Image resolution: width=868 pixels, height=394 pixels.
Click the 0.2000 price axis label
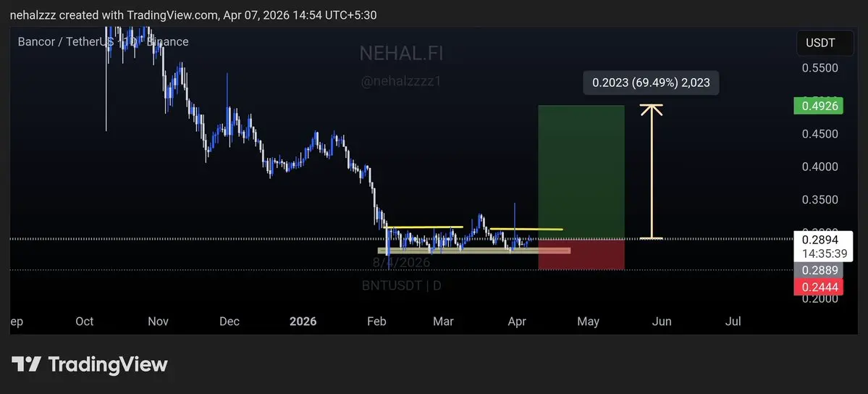click(x=819, y=298)
